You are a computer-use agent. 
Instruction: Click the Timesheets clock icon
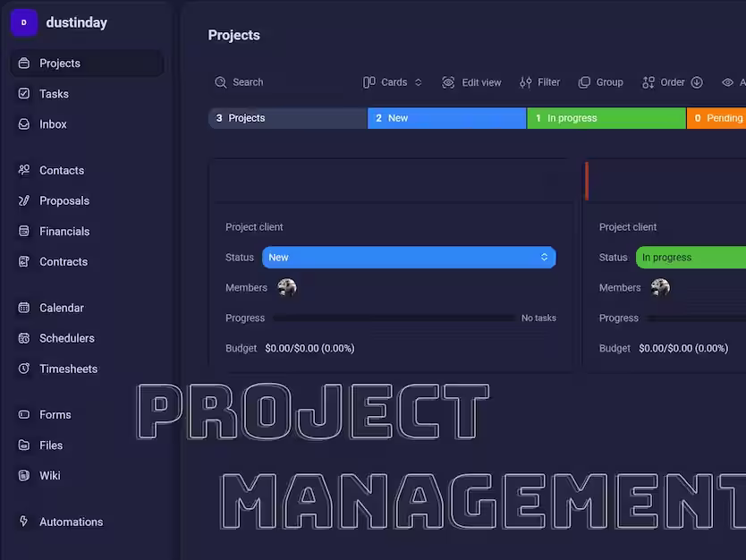tap(24, 369)
